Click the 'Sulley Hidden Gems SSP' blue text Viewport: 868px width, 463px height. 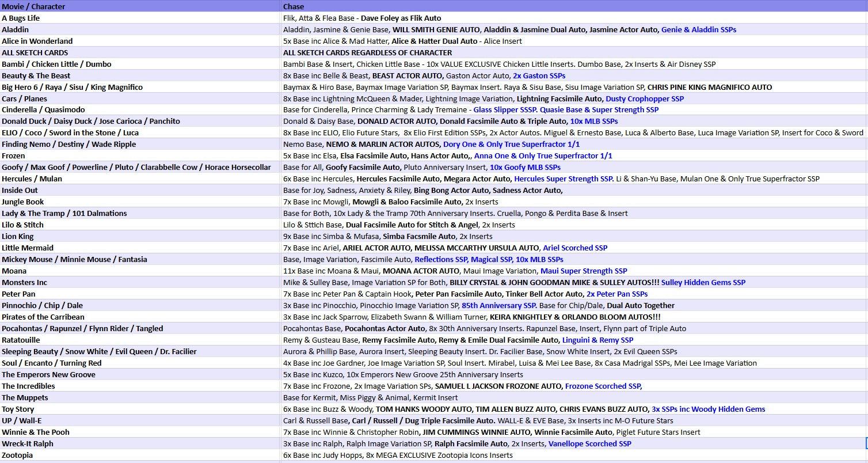[703, 282]
